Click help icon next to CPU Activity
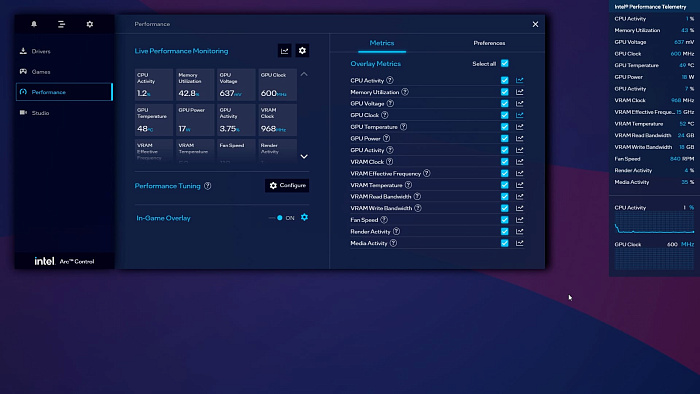Image resolution: width=700 pixels, height=394 pixels. pyautogui.click(x=390, y=80)
